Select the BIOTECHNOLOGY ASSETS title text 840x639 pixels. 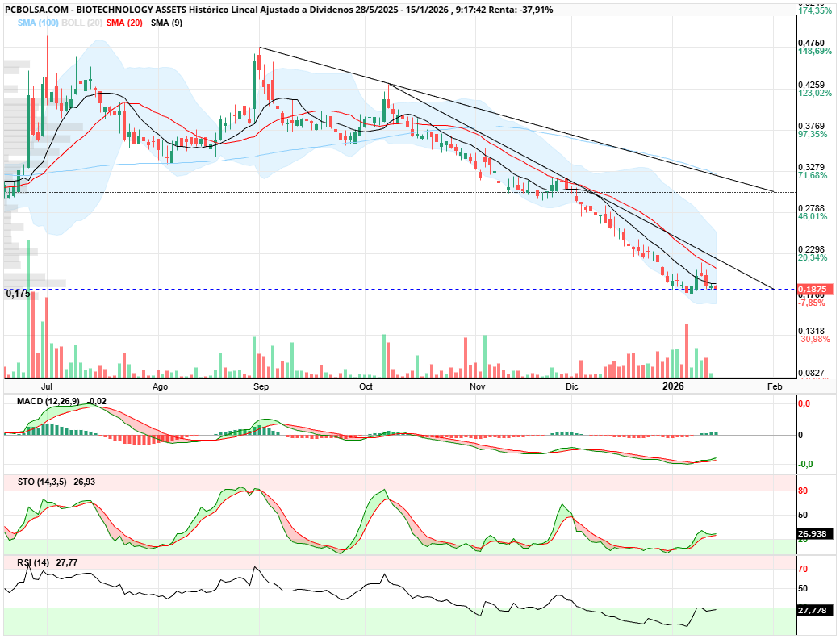coord(130,10)
